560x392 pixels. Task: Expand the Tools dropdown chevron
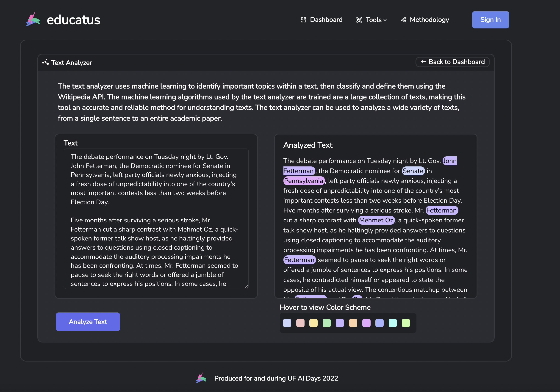point(385,20)
